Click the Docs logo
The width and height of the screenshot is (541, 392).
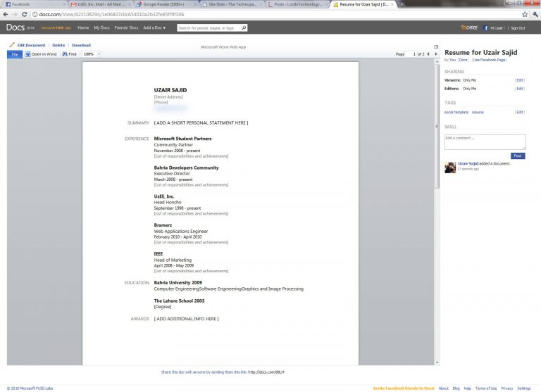tap(15, 27)
